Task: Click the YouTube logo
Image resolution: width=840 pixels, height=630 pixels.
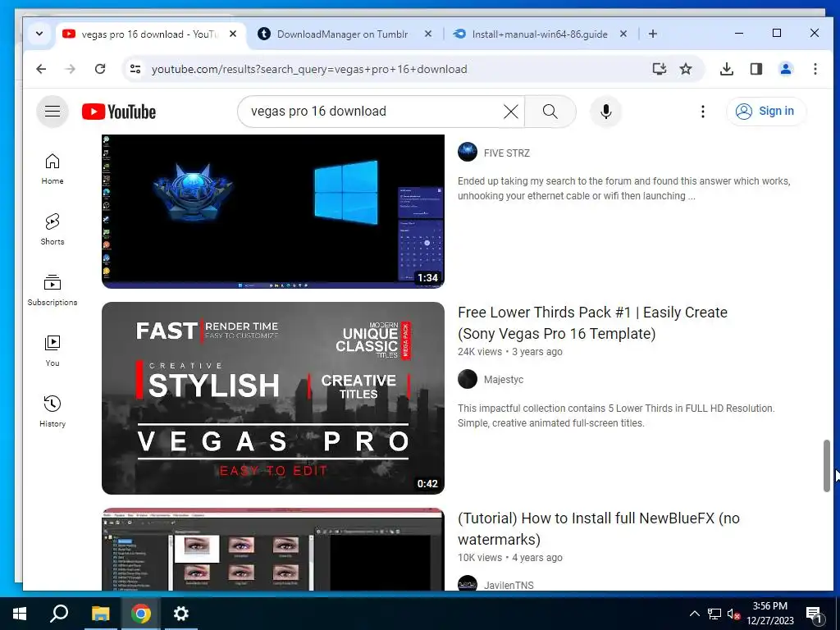Action: [x=119, y=112]
